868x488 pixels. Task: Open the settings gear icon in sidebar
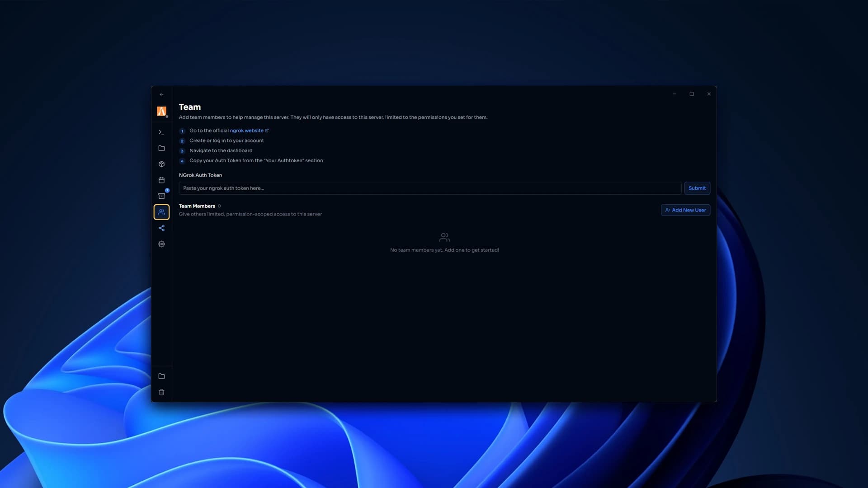pos(161,244)
